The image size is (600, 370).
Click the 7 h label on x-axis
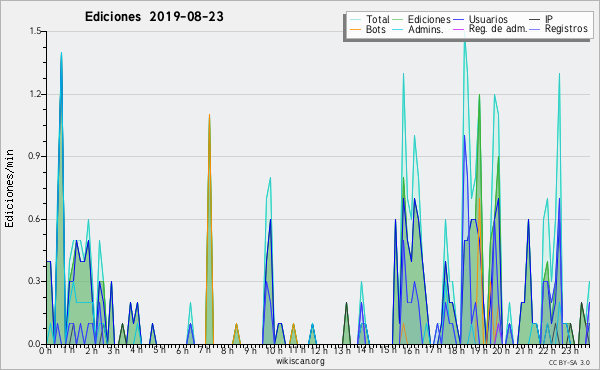[205, 350]
